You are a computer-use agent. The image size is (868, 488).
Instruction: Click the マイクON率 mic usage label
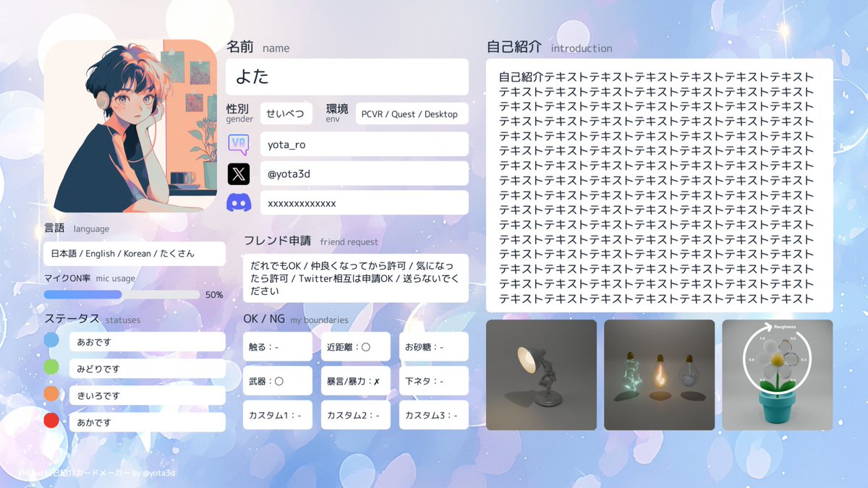coord(90,278)
